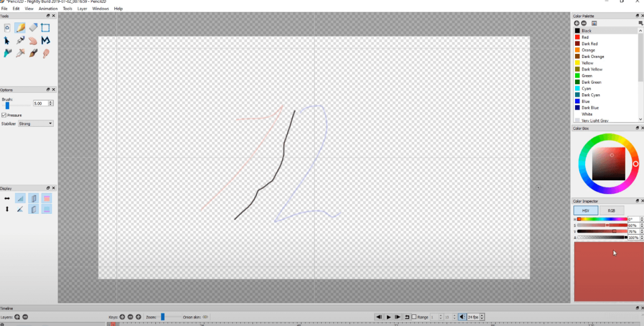Select Dark Cyan in the palette
644x326 pixels.
click(591, 95)
